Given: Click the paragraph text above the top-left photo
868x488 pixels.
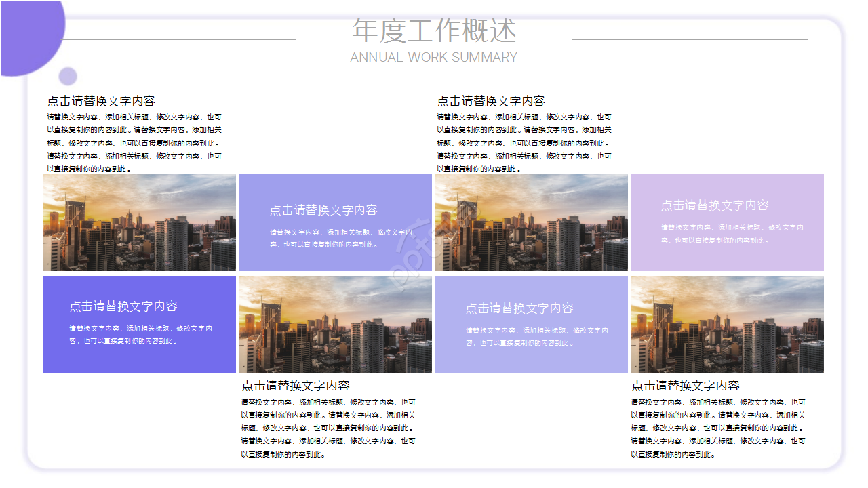Looking at the screenshot, I should (134, 143).
